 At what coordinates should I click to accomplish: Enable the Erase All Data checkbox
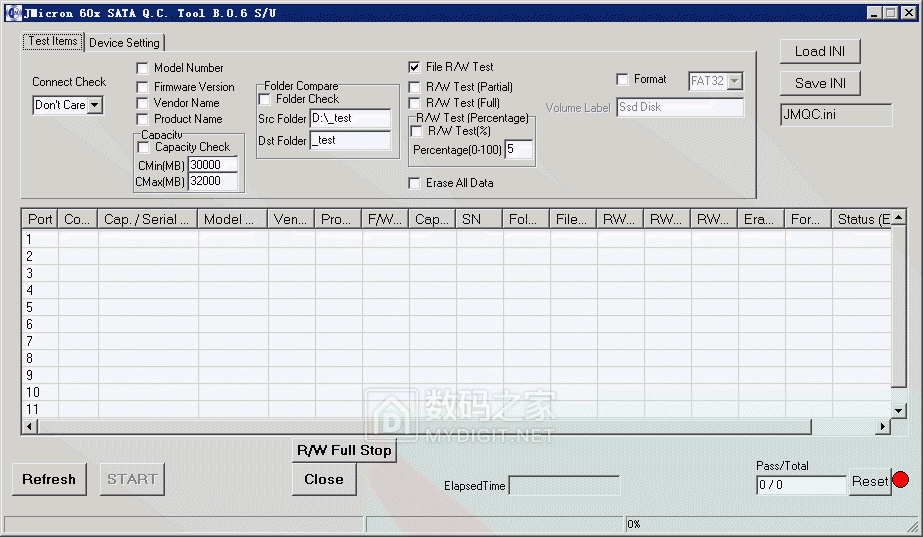click(414, 183)
